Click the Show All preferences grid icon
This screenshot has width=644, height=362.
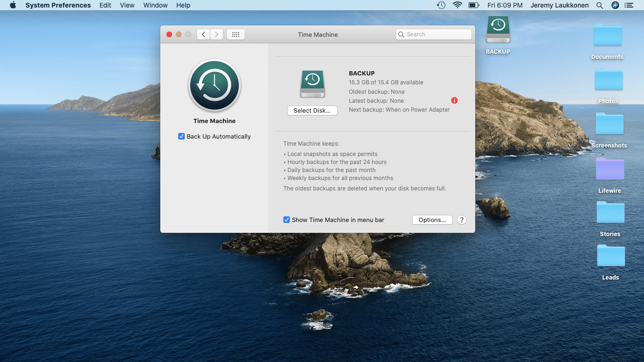pos(236,34)
